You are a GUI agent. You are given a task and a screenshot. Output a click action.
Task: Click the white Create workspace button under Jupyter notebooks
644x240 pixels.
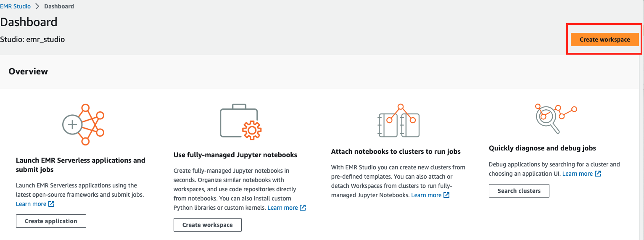point(208,225)
